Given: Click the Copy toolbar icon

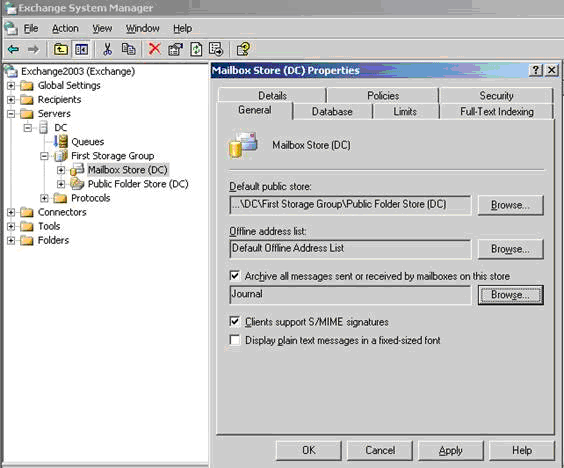Looking at the screenshot, I should pyautogui.click(x=128, y=49).
